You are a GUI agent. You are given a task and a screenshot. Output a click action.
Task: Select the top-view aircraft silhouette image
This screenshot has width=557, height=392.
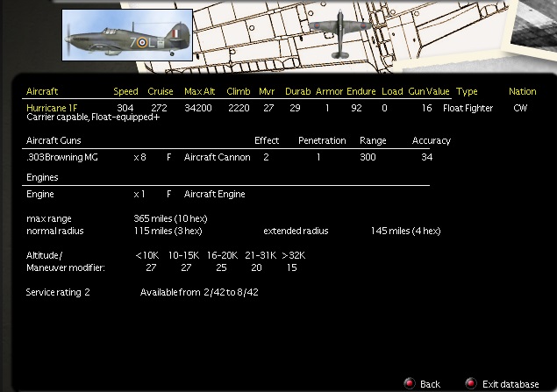[x=340, y=33]
